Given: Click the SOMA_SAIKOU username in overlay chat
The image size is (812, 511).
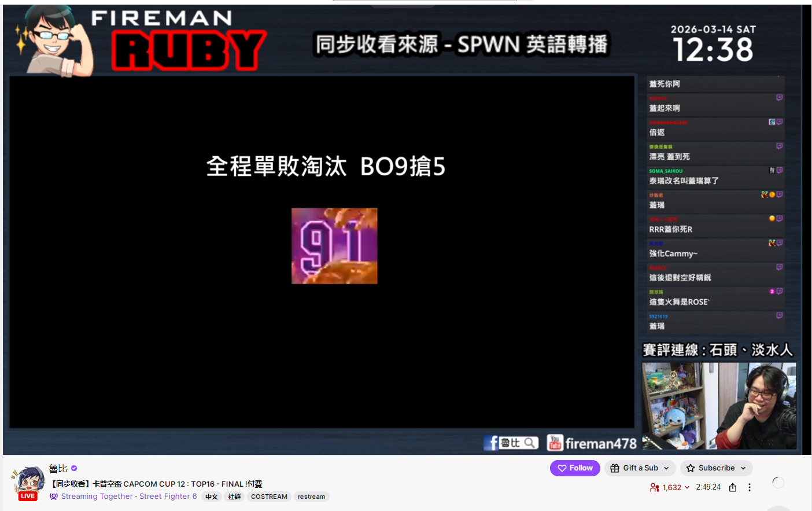Looking at the screenshot, I should click(x=666, y=171).
